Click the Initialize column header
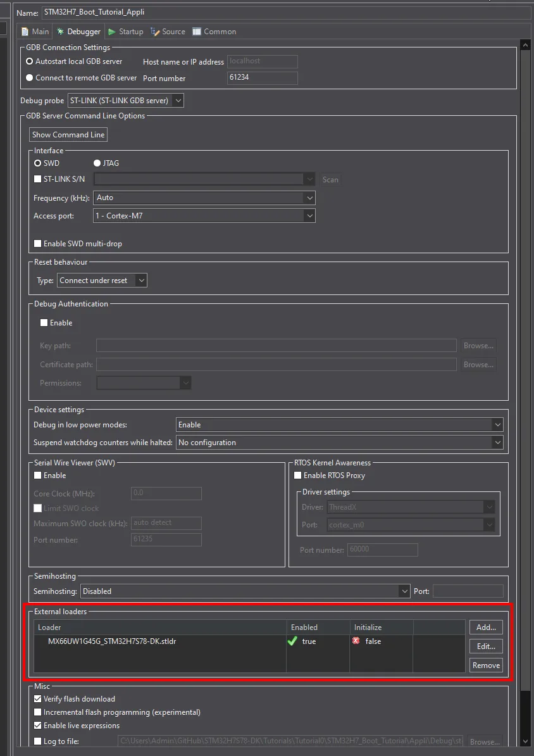 (382, 627)
